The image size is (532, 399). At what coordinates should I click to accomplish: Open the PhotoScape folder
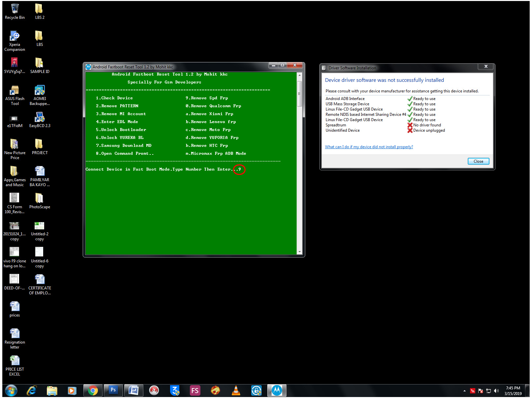(40, 201)
